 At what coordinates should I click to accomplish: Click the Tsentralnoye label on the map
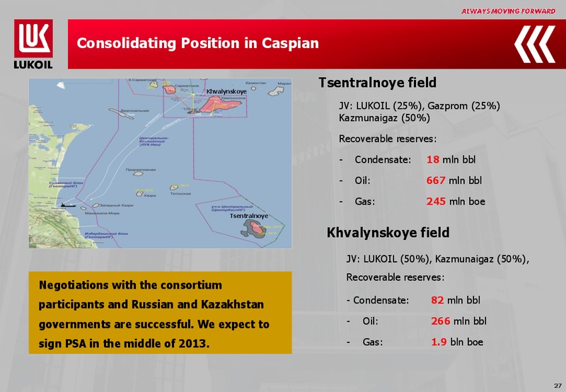249,216
